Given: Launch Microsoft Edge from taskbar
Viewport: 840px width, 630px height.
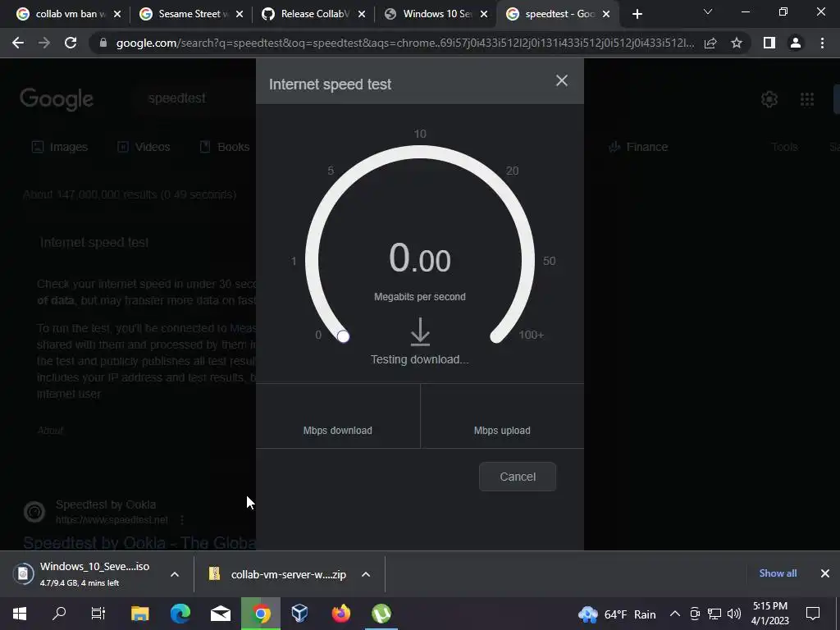Looking at the screenshot, I should coord(180,614).
